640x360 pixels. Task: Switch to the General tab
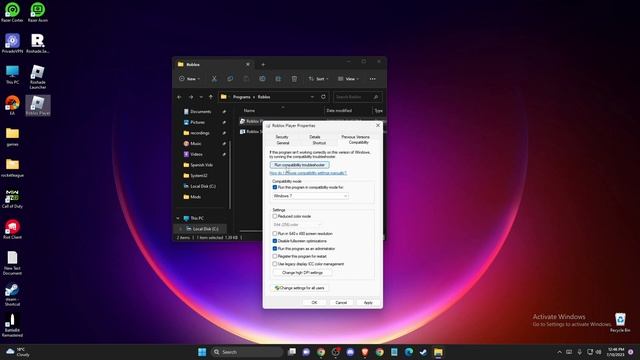(283, 143)
